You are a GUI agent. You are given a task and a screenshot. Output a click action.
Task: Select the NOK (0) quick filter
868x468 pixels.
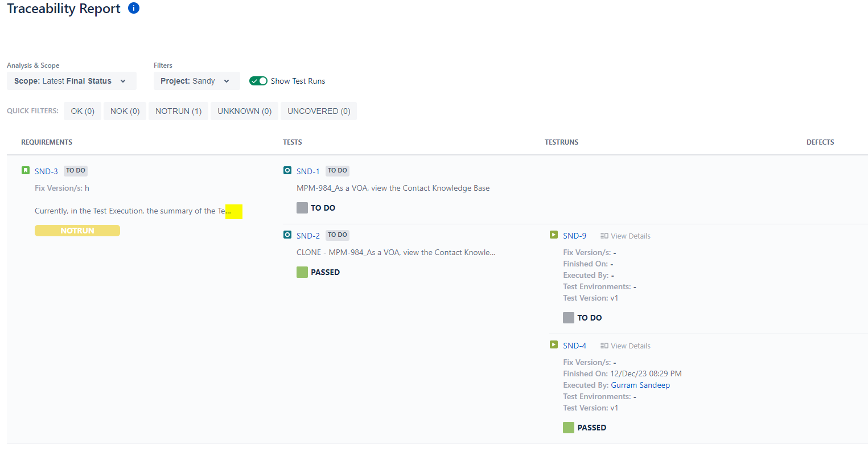click(x=125, y=111)
